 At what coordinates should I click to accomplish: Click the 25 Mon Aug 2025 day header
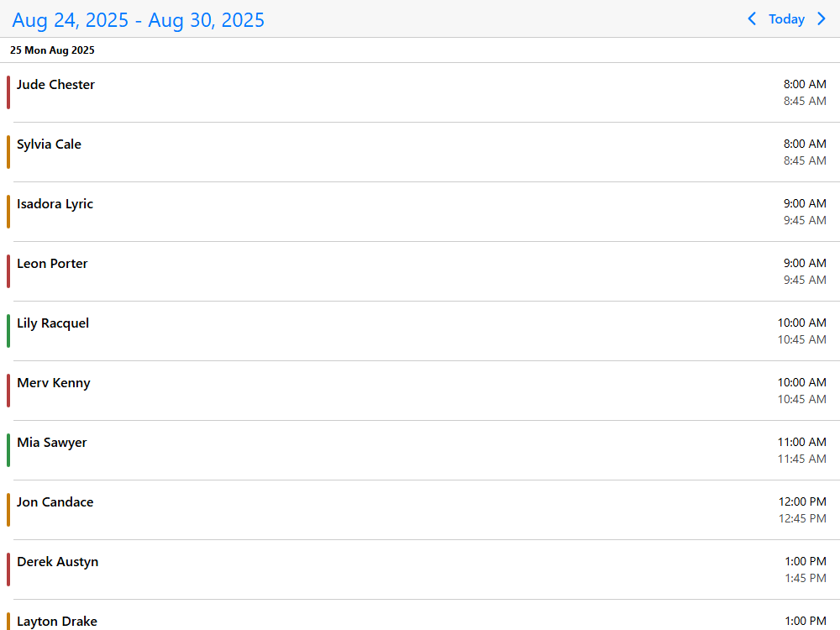pyautogui.click(x=52, y=50)
